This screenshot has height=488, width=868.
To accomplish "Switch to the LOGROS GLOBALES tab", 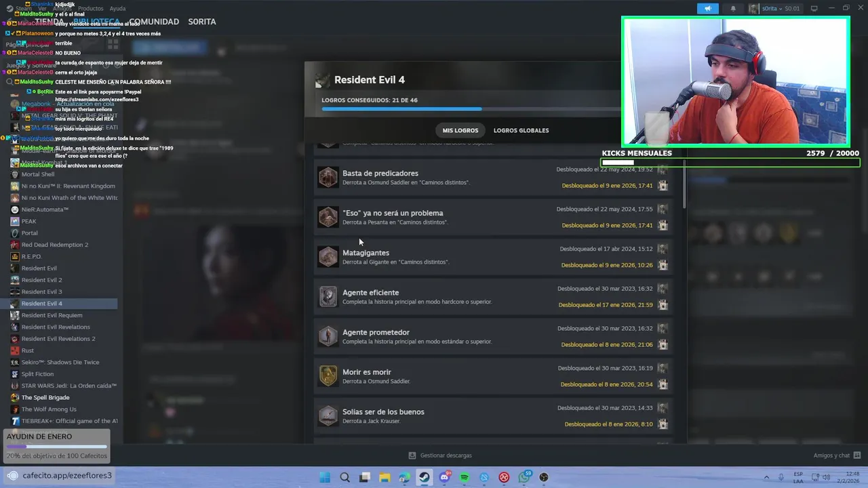I will (521, 130).
